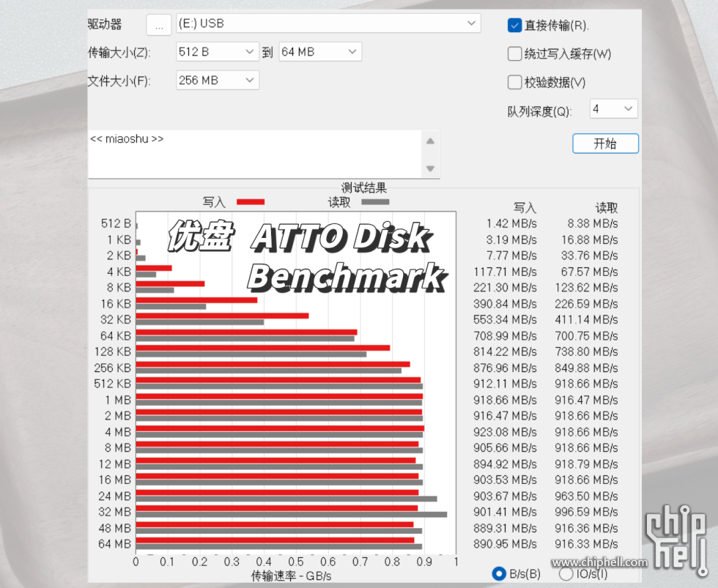
Task: Click the 512 B write value 1.42 MB/s
Action: (x=511, y=223)
